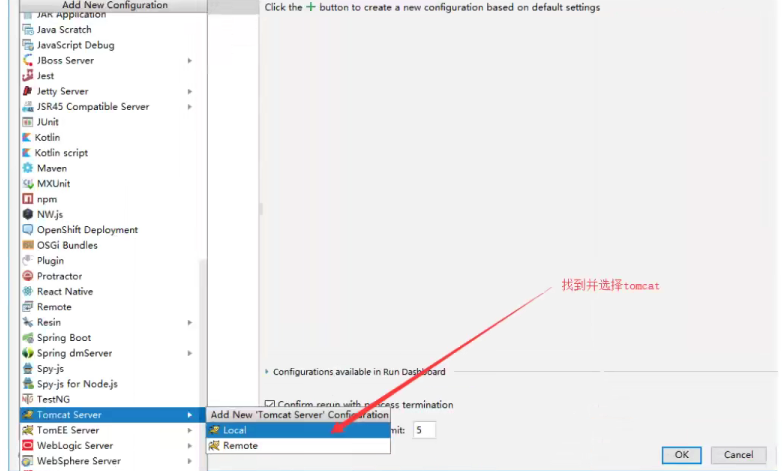Click the Spy-js icon
The height and width of the screenshot is (471, 782).
[28, 369]
